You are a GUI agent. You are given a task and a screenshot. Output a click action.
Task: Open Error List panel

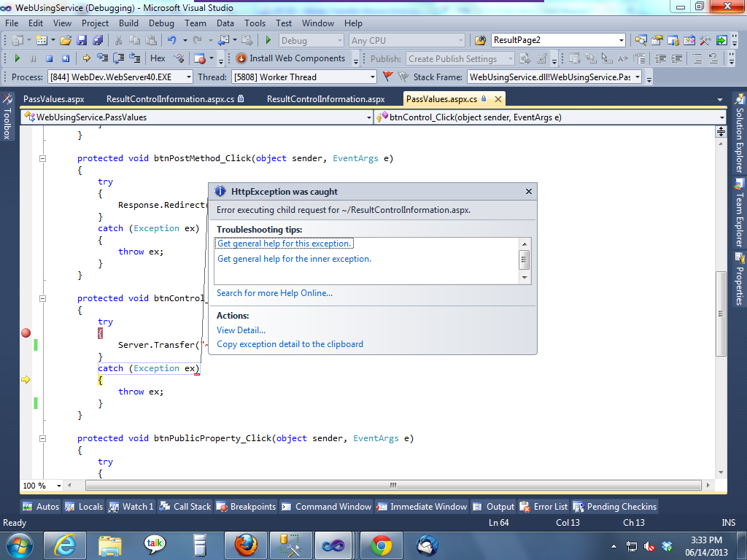(x=544, y=507)
